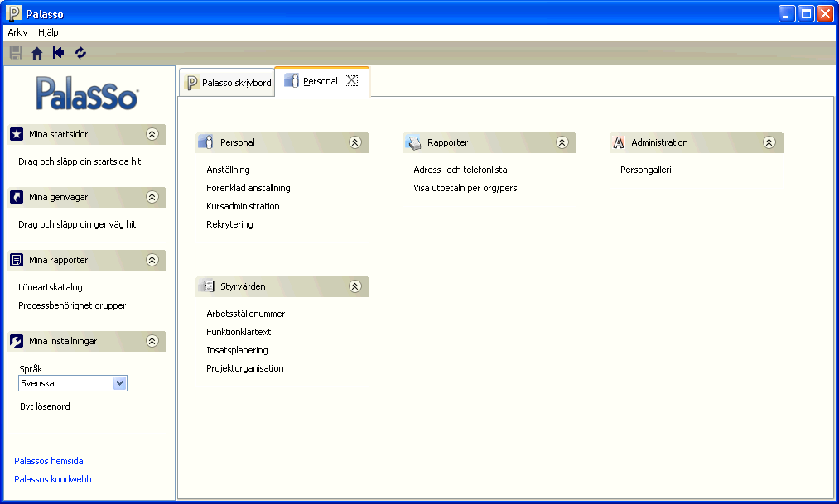Open the Hjälp menu

(x=48, y=32)
